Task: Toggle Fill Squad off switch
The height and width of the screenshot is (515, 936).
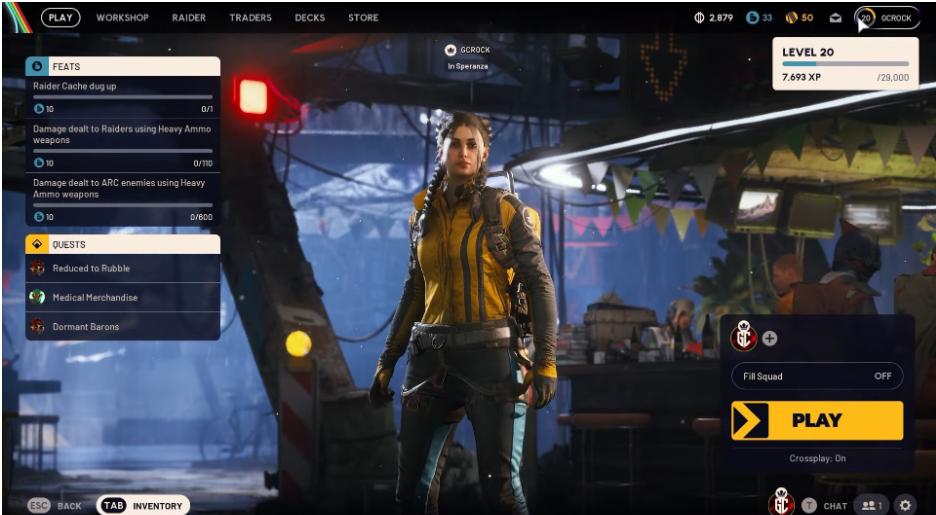Action: [x=882, y=376]
